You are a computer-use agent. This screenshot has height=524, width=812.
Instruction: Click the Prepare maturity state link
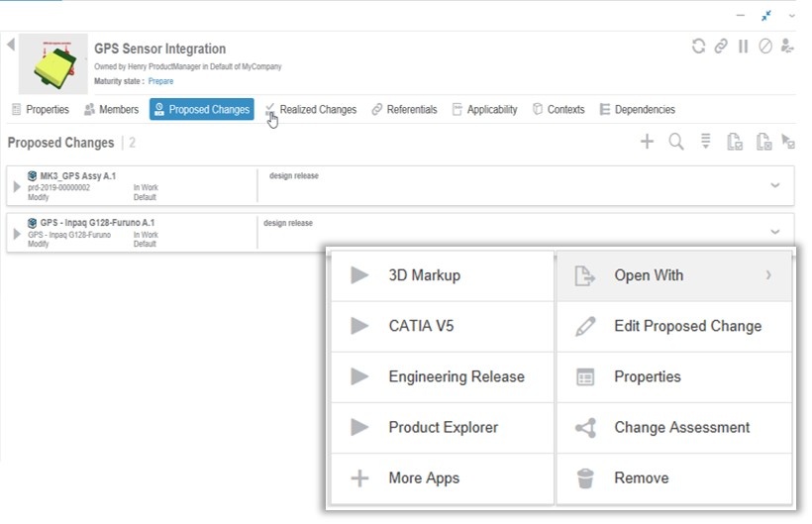pyautogui.click(x=160, y=81)
